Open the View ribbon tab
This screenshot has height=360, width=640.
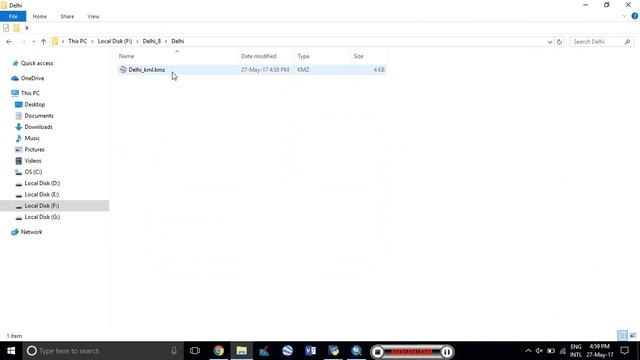tap(93, 16)
